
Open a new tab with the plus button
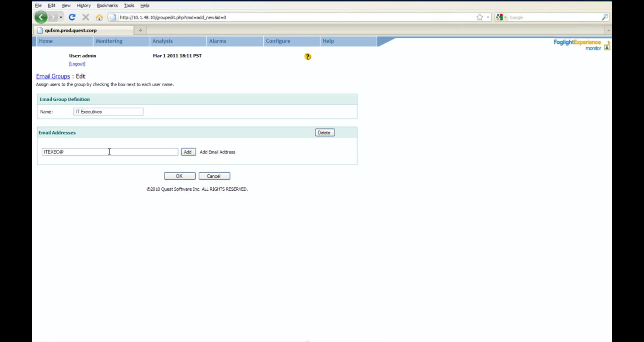click(140, 30)
